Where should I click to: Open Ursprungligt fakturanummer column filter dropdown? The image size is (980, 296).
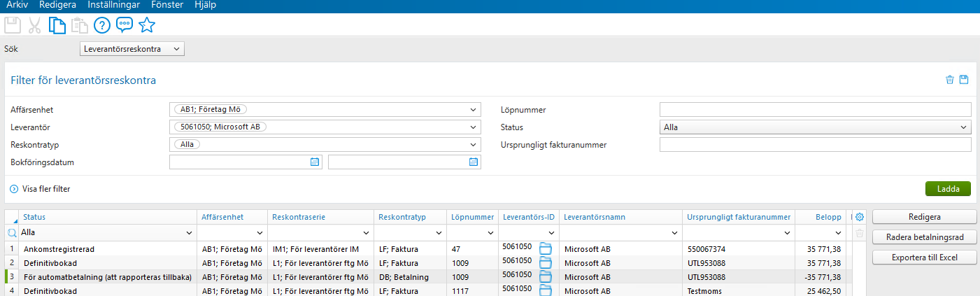click(x=788, y=232)
